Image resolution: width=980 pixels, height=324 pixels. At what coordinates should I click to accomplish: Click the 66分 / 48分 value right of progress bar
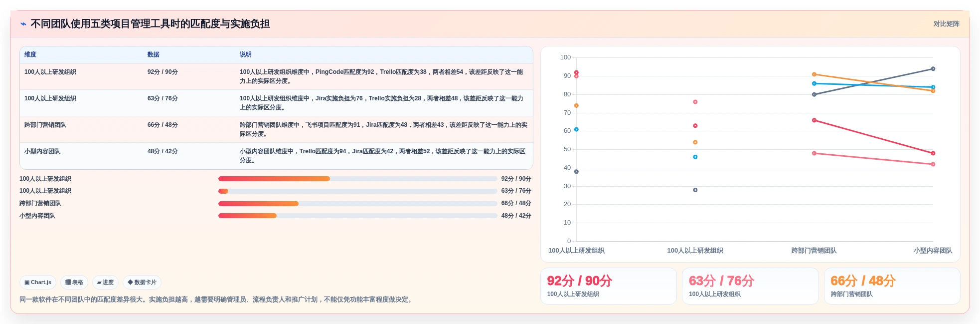516,203
